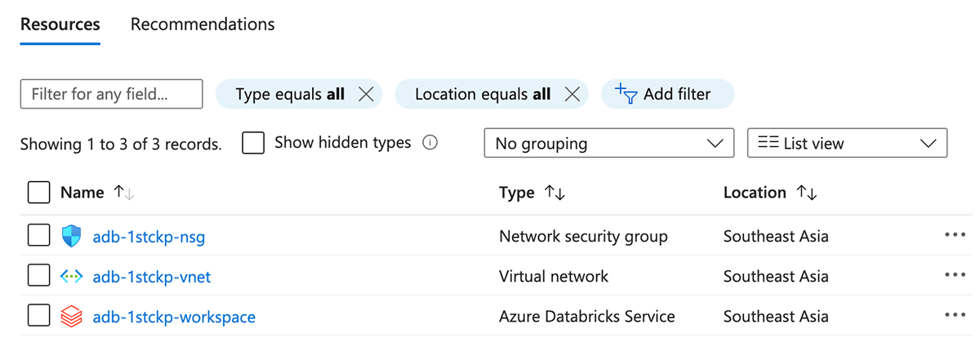This screenshot has height=342, width=980.
Task: Click the virtual network icon for adb-1stckp-vnet
Action: pyautogui.click(x=72, y=277)
